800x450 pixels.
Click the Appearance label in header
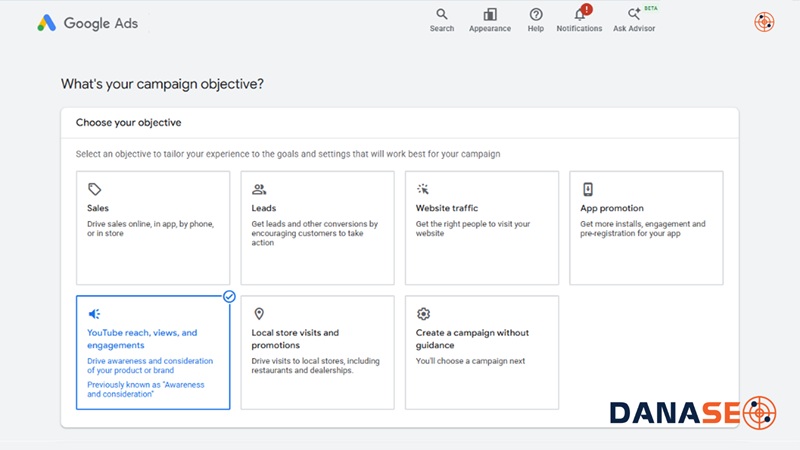[x=490, y=29]
